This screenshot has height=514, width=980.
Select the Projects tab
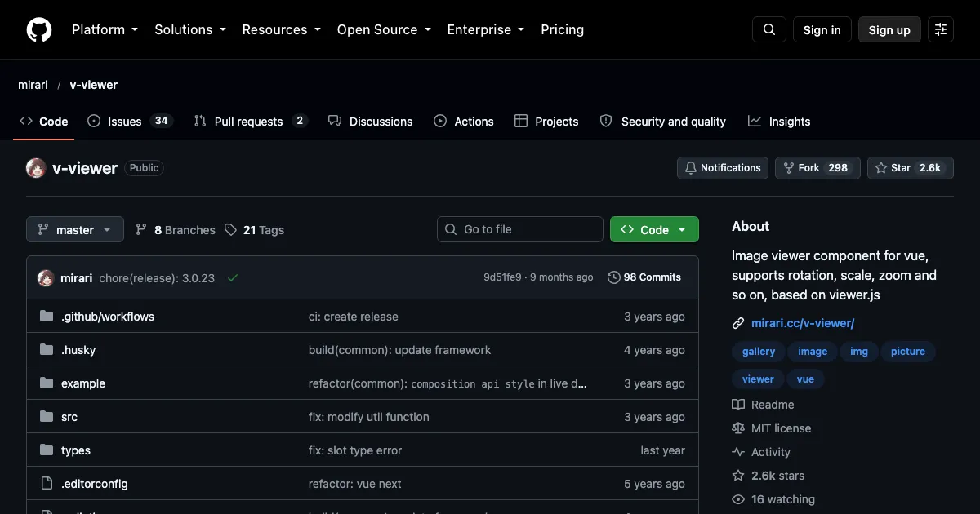click(546, 122)
